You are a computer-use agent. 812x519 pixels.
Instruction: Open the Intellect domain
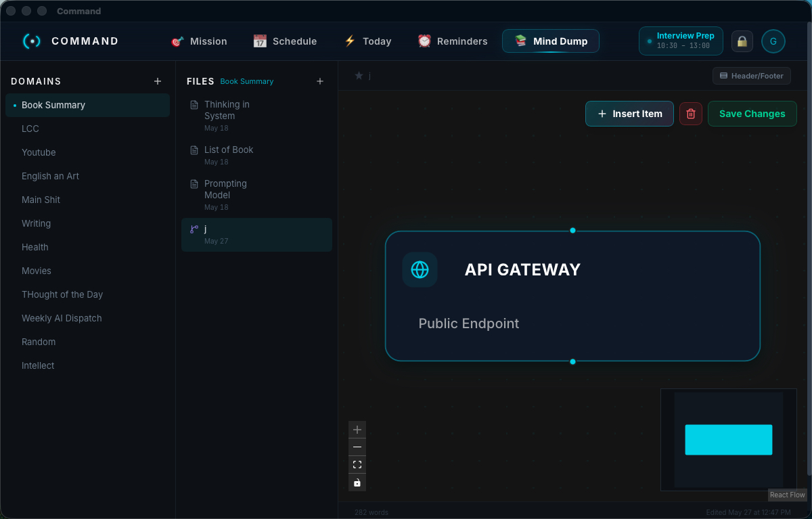(x=87, y=365)
